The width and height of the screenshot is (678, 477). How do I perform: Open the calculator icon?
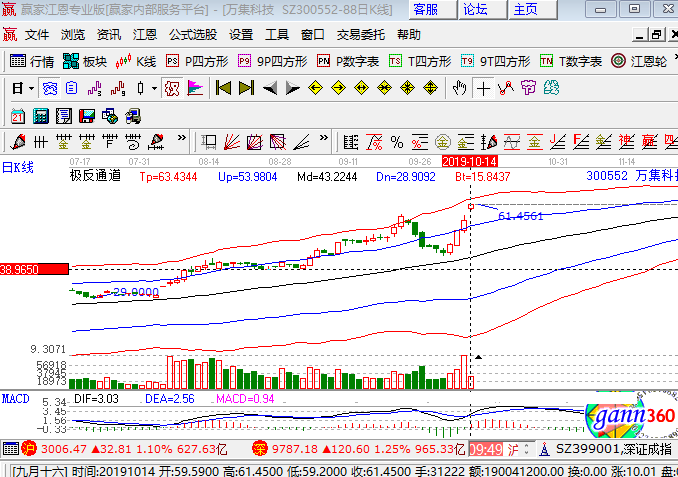(x=41, y=116)
